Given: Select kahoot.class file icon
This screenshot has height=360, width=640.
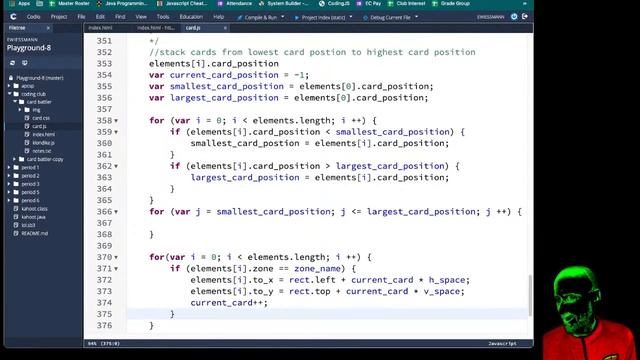Looking at the screenshot, I should click(16, 209).
